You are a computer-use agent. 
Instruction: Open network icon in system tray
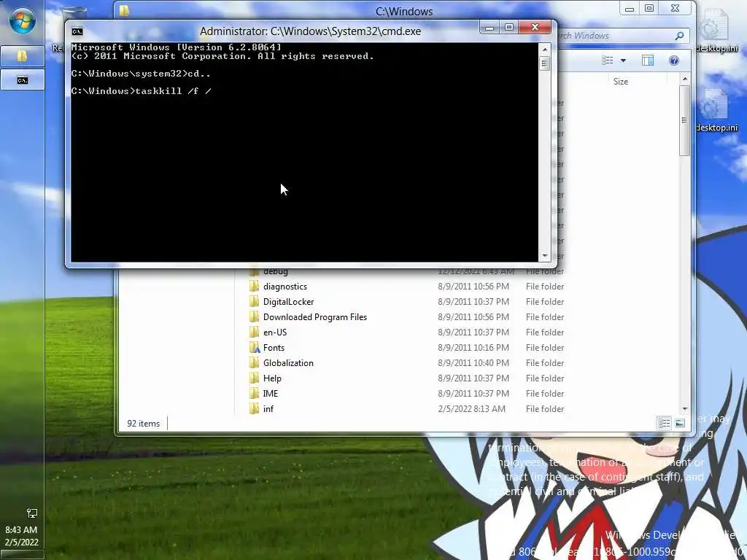[x=32, y=513]
